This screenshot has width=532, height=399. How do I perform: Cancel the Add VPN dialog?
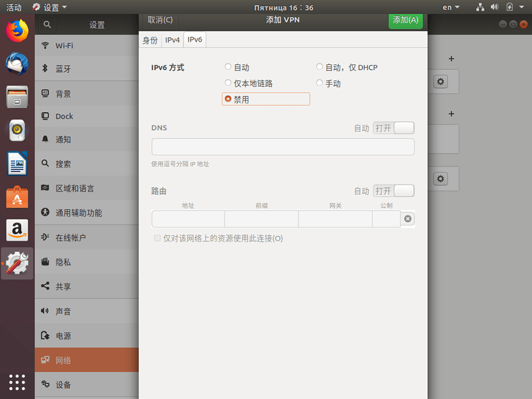(x=160, y=19)
